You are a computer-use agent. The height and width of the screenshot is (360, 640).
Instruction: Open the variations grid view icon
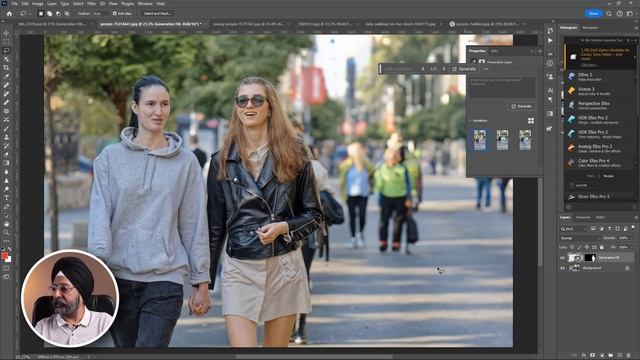(531, 121)
